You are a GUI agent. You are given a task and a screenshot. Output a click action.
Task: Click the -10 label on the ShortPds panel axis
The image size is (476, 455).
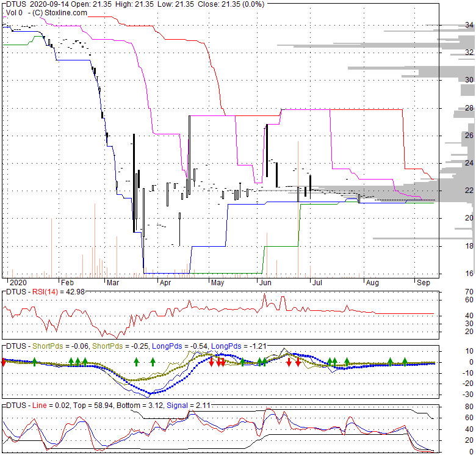(468, 373)
